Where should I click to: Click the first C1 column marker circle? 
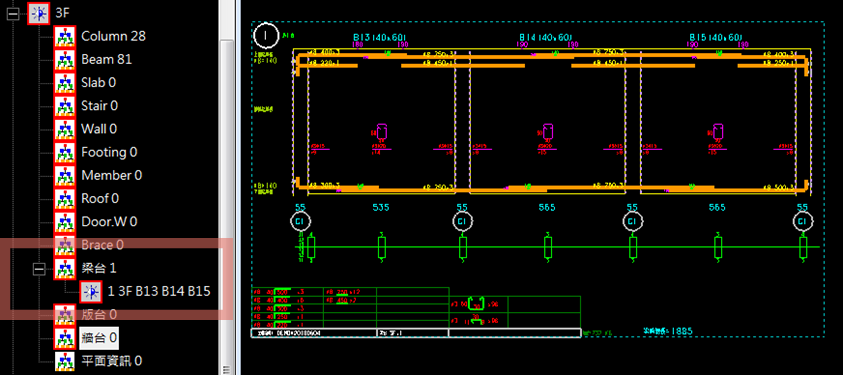[301, 221]
